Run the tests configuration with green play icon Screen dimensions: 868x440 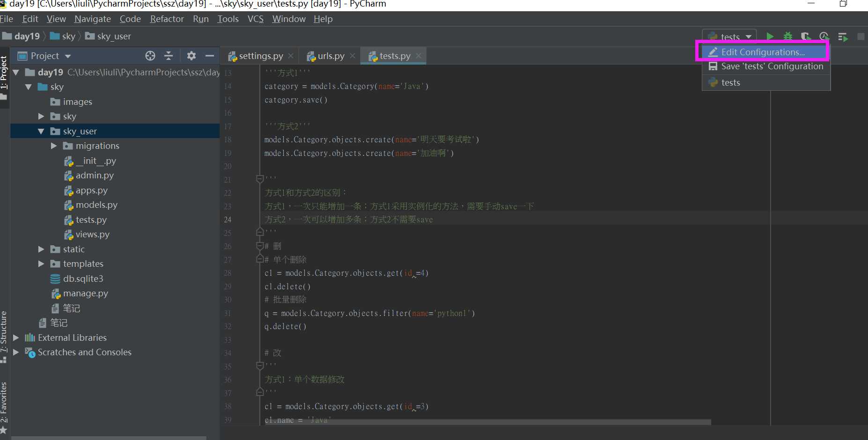[770, 36]
